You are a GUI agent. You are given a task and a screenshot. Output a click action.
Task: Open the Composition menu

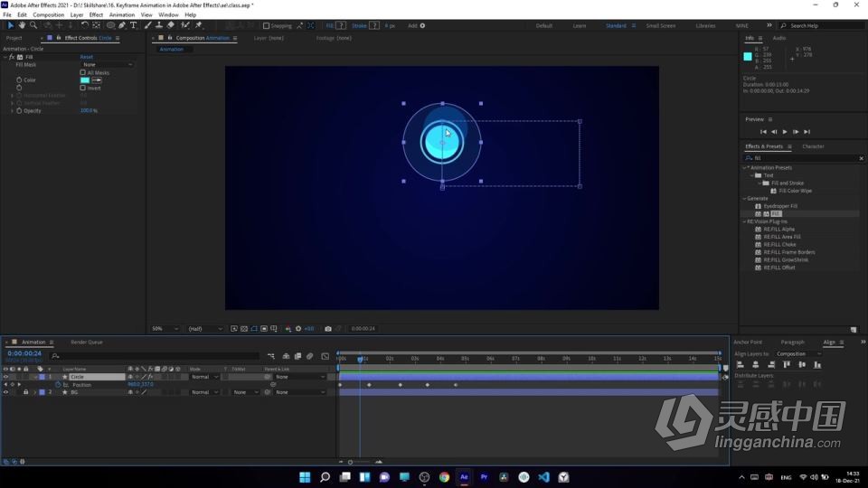[x=49, y=15]
